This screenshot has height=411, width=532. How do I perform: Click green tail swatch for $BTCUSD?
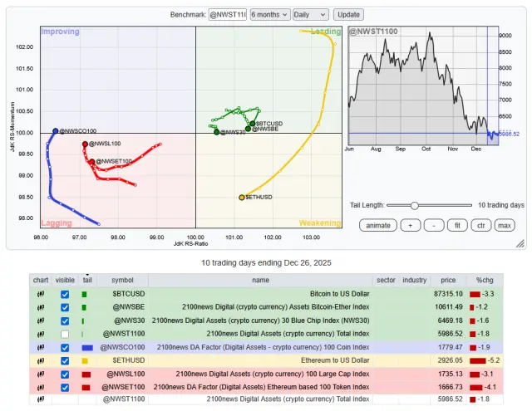pyautogui.click(x=84, y=295)
